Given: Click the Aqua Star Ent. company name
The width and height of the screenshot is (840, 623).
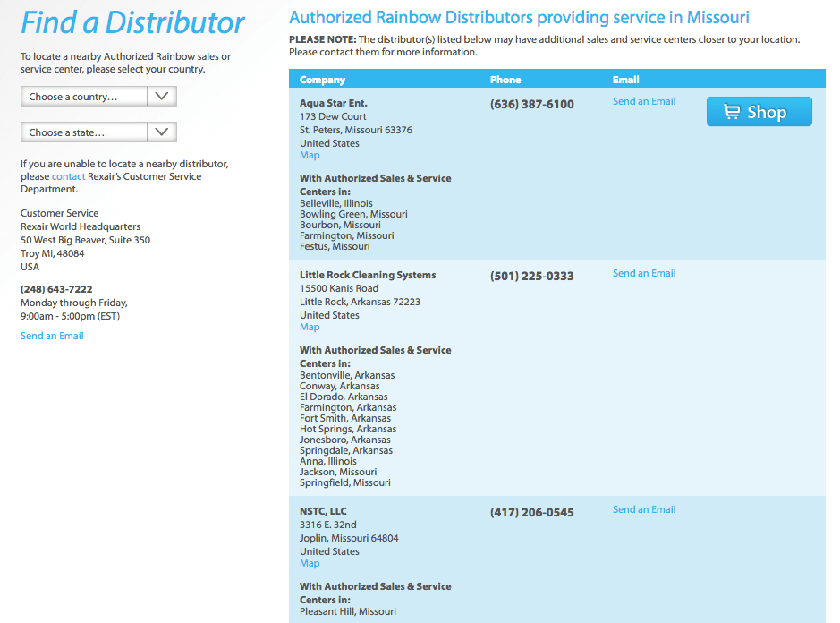Looking at the screenshot, I should coord(333,104).
